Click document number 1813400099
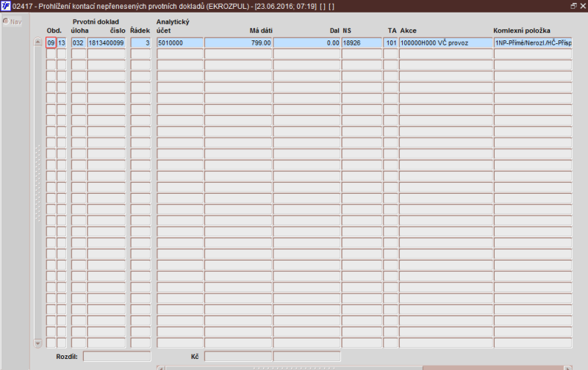 (107, 43)
